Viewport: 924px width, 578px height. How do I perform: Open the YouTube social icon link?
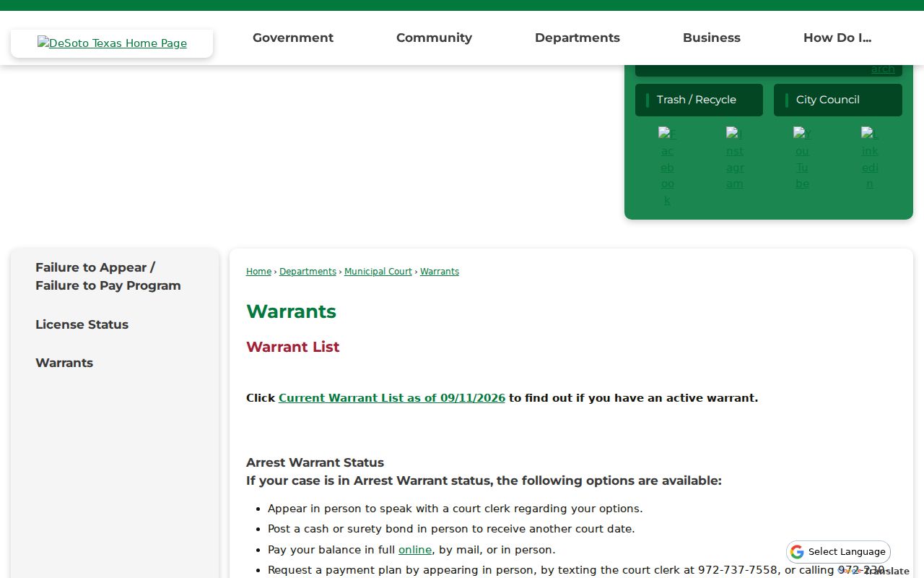coord(802,159)
